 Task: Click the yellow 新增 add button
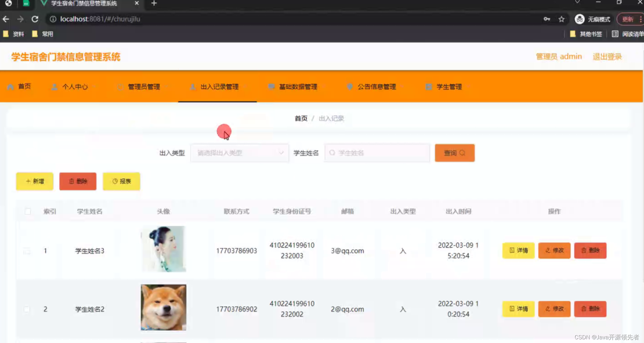tap(35, 181)
